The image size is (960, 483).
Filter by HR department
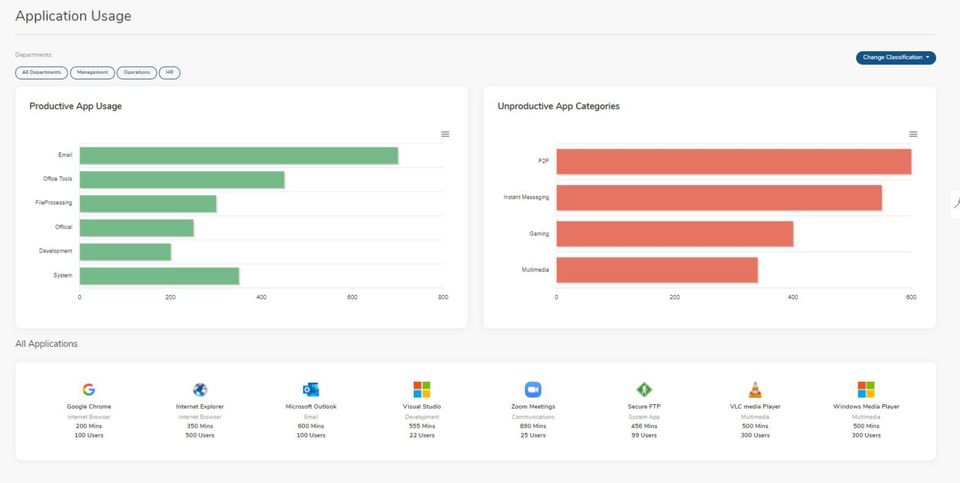[170, 73]
